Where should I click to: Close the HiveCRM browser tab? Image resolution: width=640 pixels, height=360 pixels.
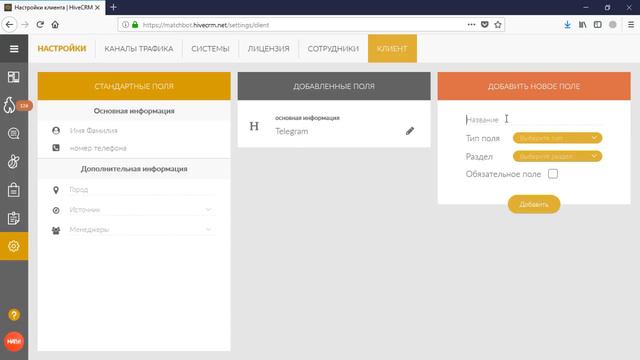click(x=98, y=7)
